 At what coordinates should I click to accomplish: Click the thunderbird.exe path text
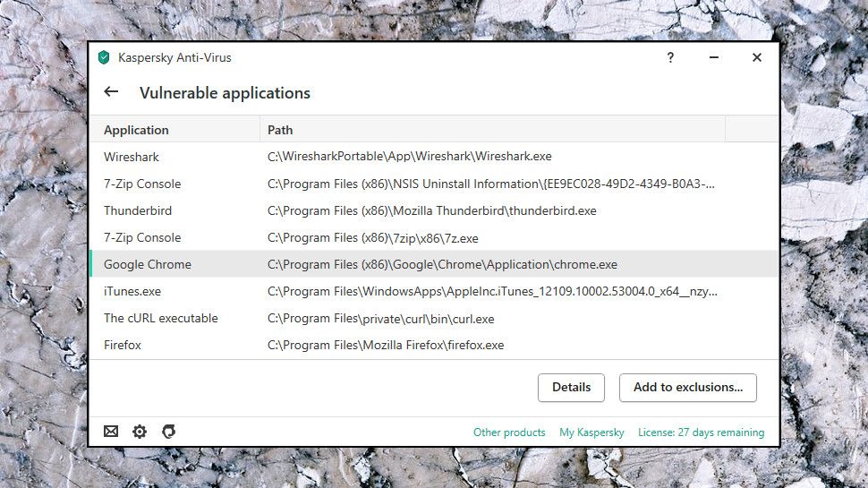432,211
